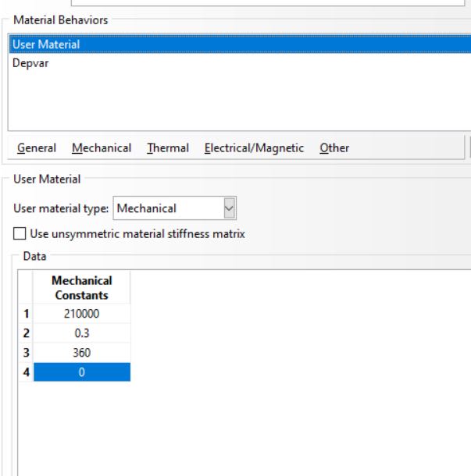Select row header 2 in data table

(x=26, y=333)
